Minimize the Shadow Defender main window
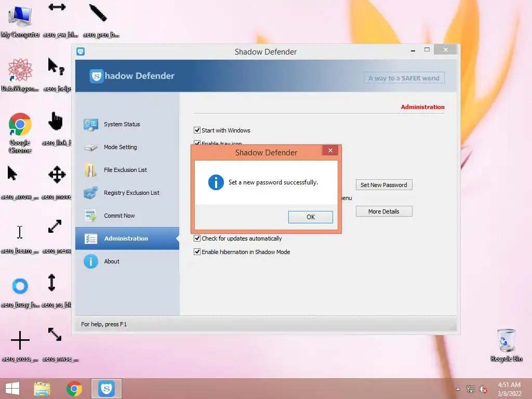Image resolution: width=532 pixels, height=399 pixels. tap(413, 50)
